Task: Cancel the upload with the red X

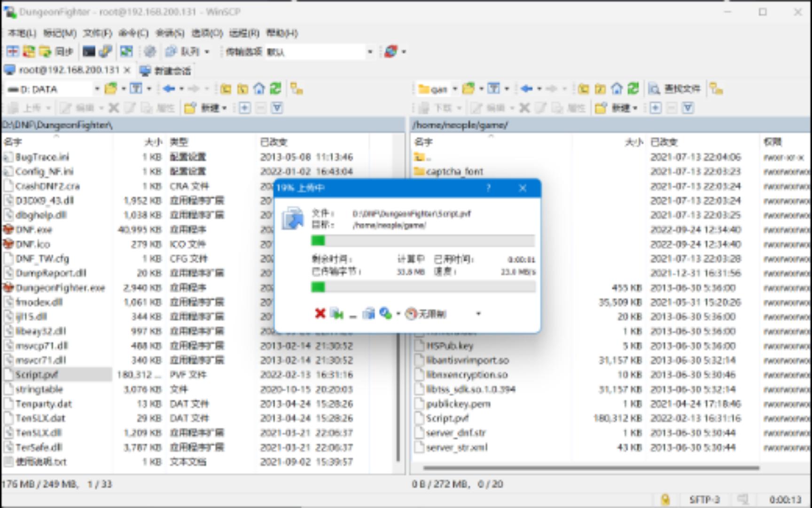Action: pos(320,313)
